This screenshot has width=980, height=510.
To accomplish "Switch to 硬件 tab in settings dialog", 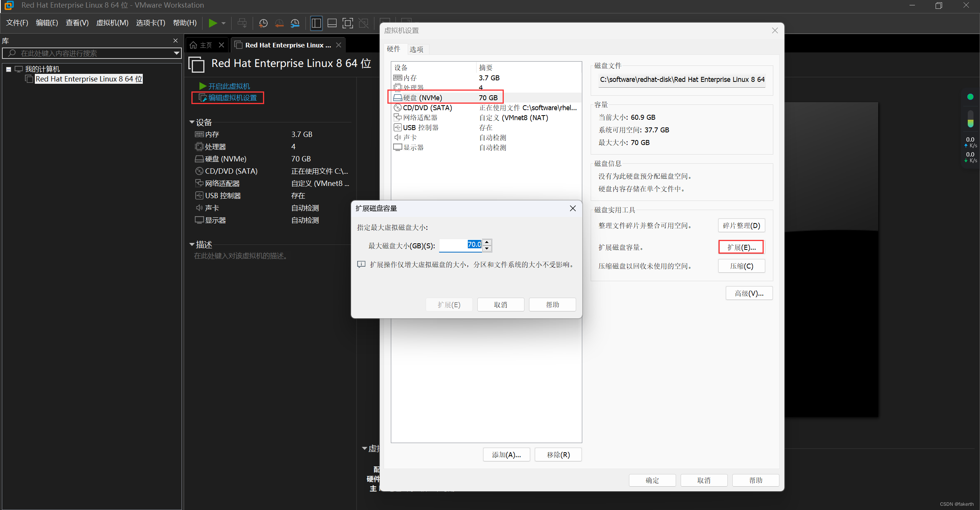I will pos(394,49).
